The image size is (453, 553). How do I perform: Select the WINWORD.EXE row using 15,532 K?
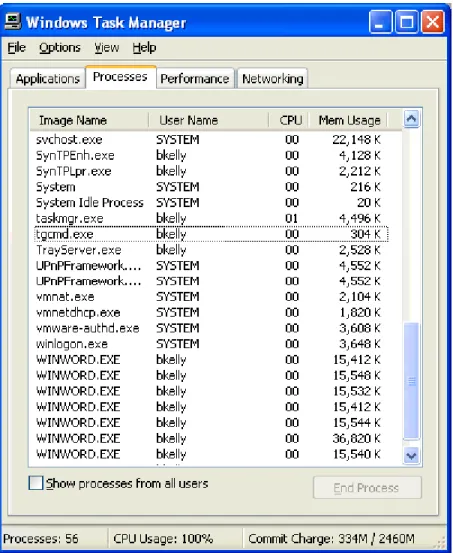tap(211, 391)
